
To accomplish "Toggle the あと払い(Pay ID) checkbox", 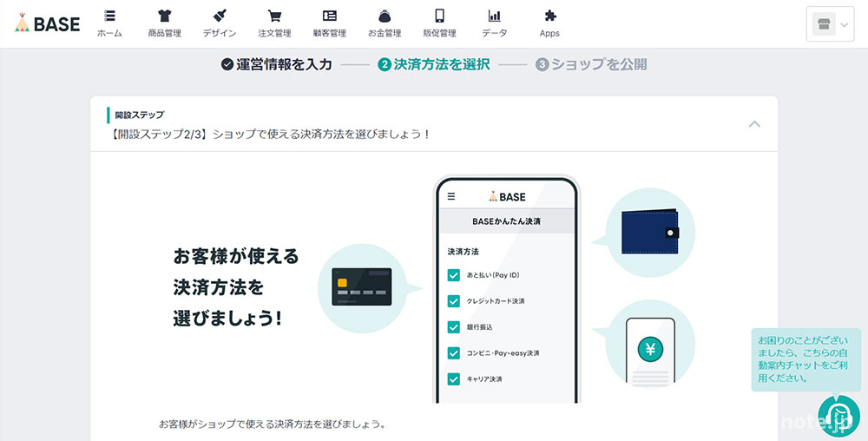I will [x=454, y=275].
